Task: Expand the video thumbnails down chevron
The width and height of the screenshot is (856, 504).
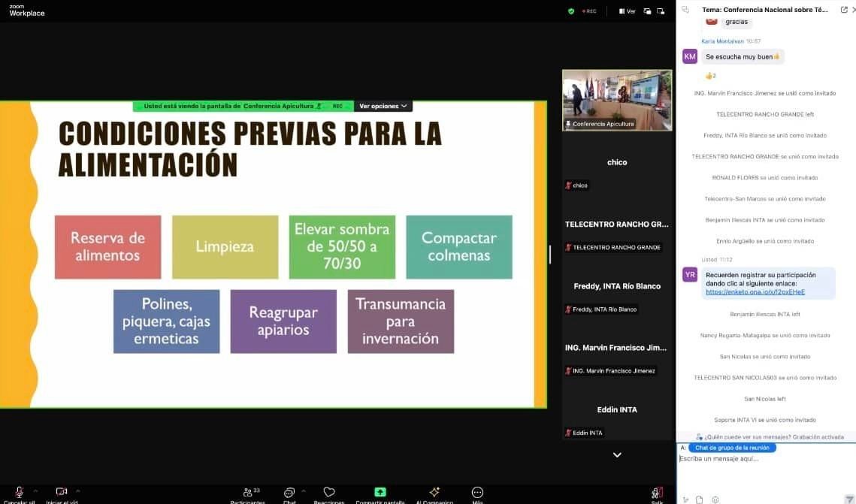Action: pyautogui.click(x=617, y=455)
